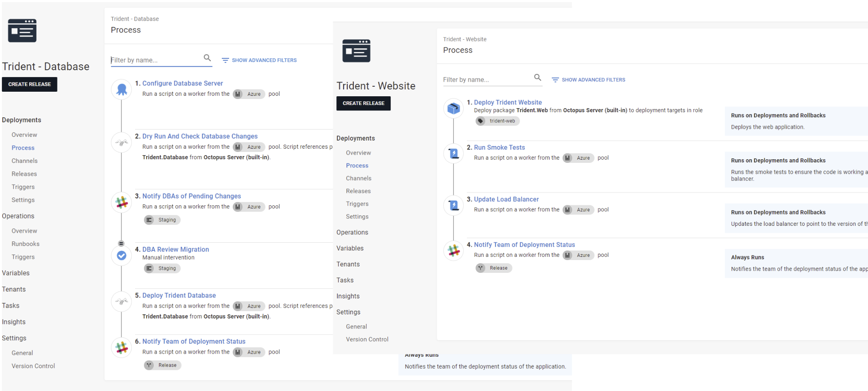Open General settings in Website sidebar

click(x=356, y=327)
